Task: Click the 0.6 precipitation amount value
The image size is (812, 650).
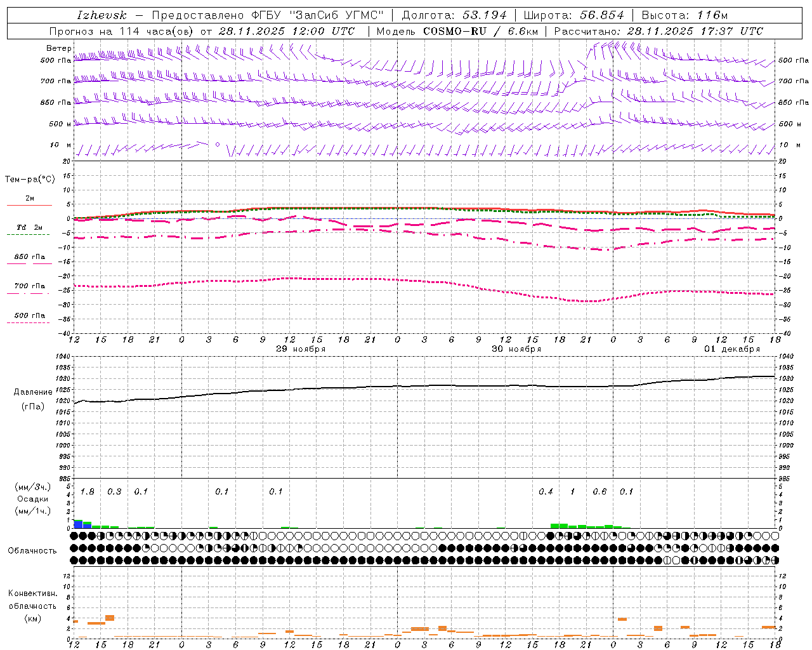Action: (x=599, y=492)
